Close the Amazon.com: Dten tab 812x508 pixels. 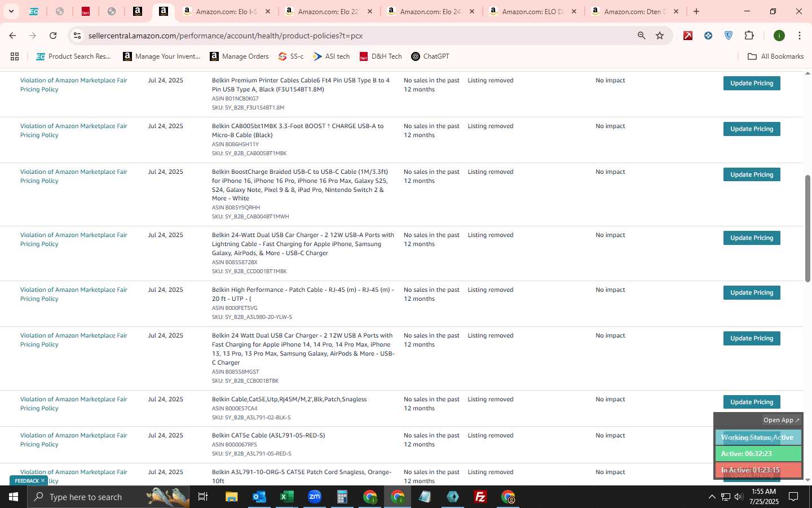coord(676,11)
